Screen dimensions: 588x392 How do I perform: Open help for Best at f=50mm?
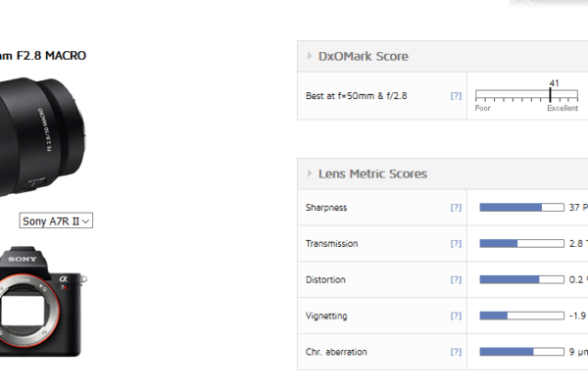(455, 96)
